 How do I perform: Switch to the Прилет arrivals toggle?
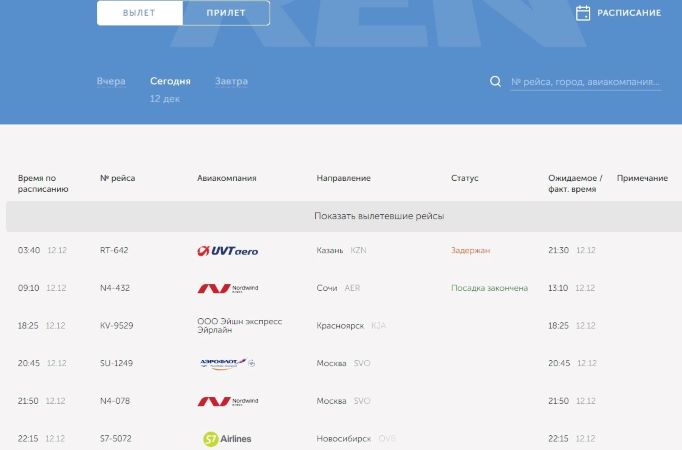coord(226,13)
